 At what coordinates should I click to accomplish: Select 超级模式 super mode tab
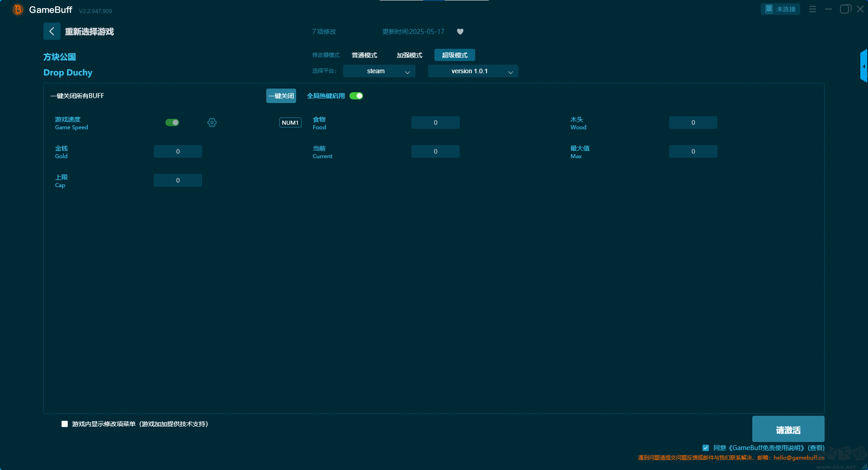tap(455, 55)
